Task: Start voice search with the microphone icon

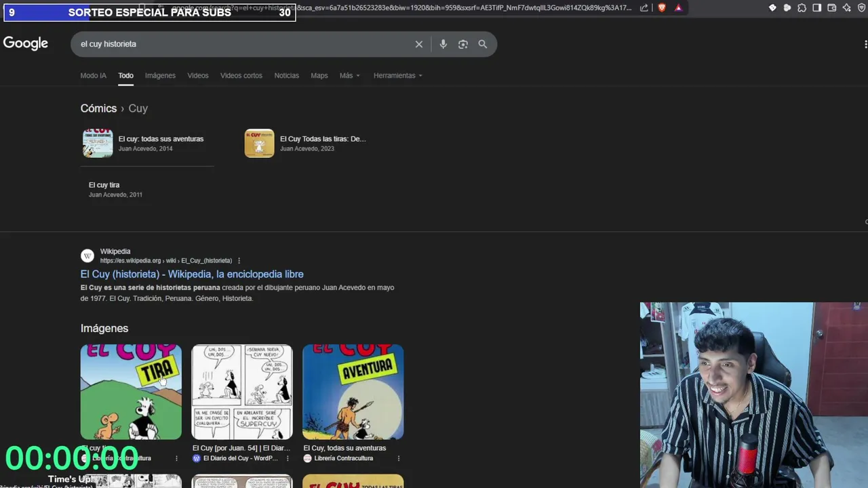Action: tap(443, 44)
